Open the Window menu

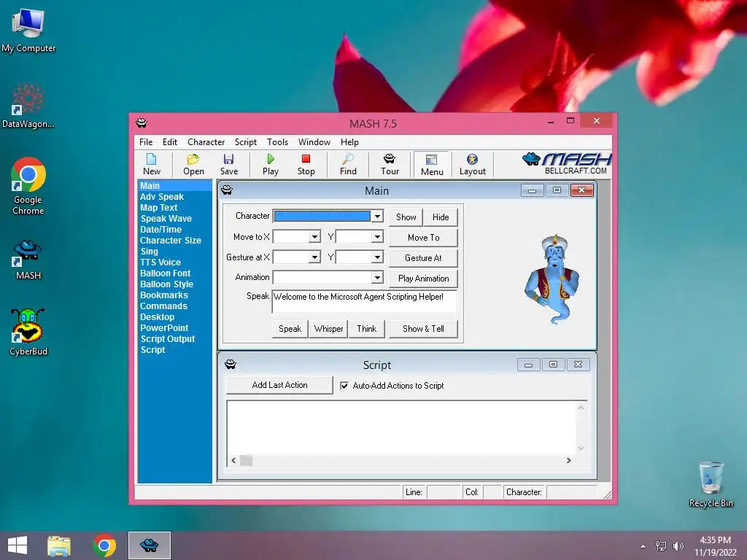[x=314, y=142]
